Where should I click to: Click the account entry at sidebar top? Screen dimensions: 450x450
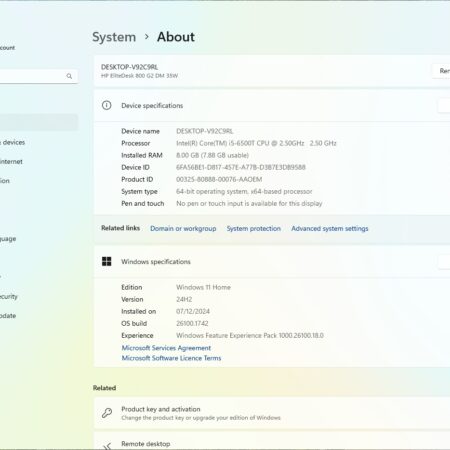[7, 48]
